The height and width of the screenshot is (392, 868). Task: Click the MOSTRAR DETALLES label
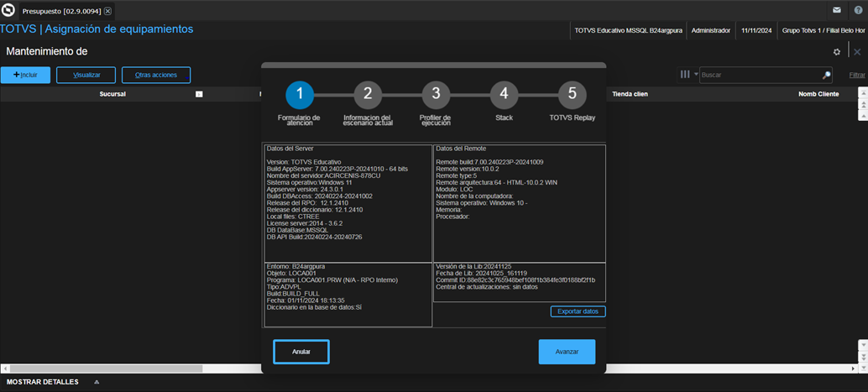43,382
